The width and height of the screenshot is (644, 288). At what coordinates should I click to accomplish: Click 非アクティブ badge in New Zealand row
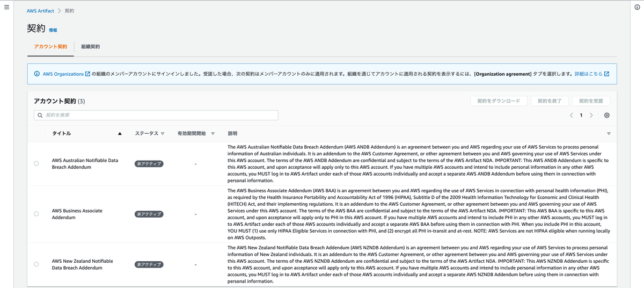point(149,264)
